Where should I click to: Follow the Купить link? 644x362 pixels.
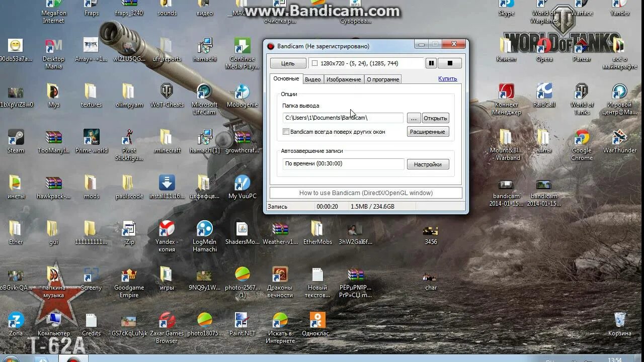click(447, 78)
